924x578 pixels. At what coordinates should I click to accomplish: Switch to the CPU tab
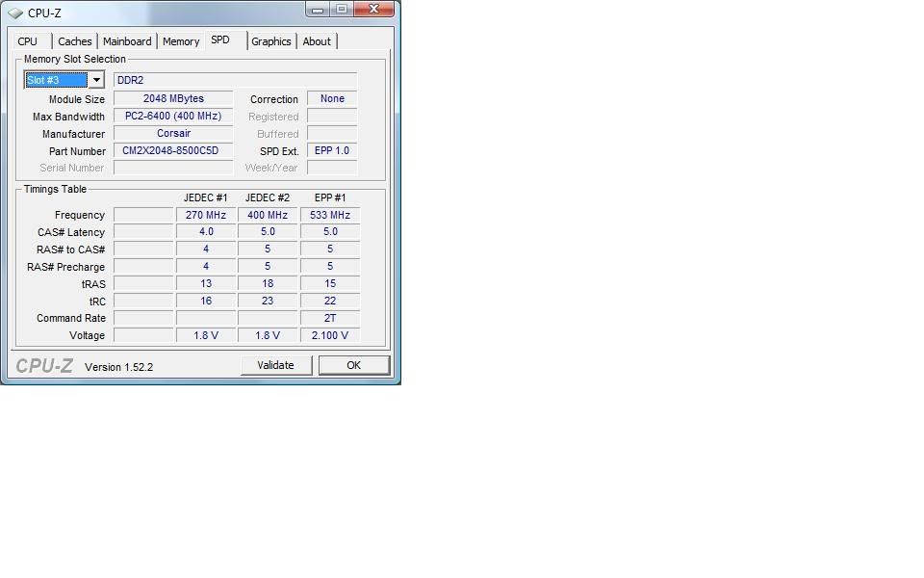pyautogui.click(x=27, y=41)
